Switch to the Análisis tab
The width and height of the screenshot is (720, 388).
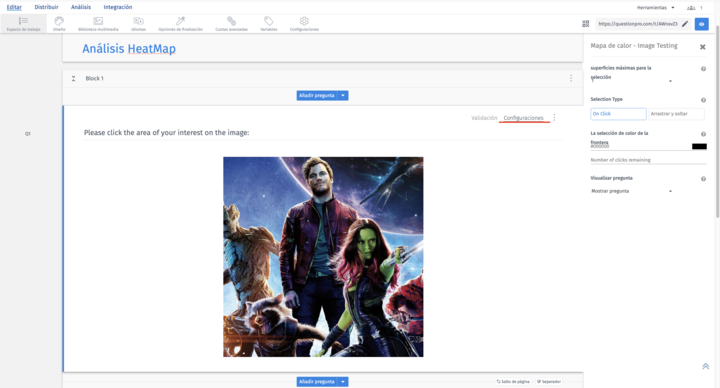(x=81, y=7)
